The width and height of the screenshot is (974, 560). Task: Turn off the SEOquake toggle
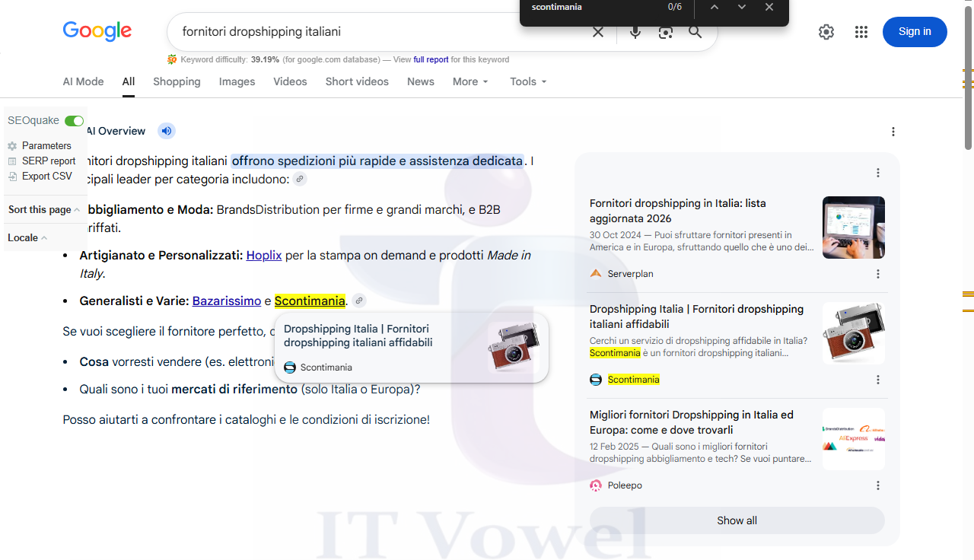pos(74,121)
